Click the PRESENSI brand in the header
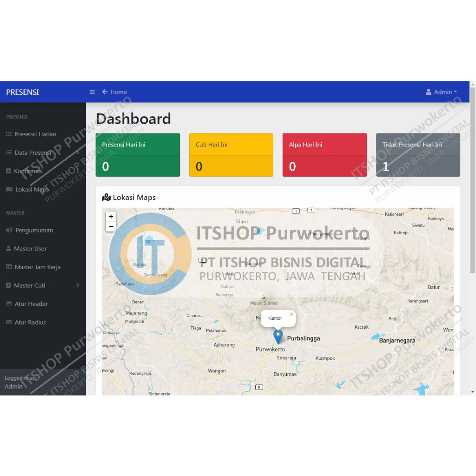 pyautogui.click(x=22, y=92)
